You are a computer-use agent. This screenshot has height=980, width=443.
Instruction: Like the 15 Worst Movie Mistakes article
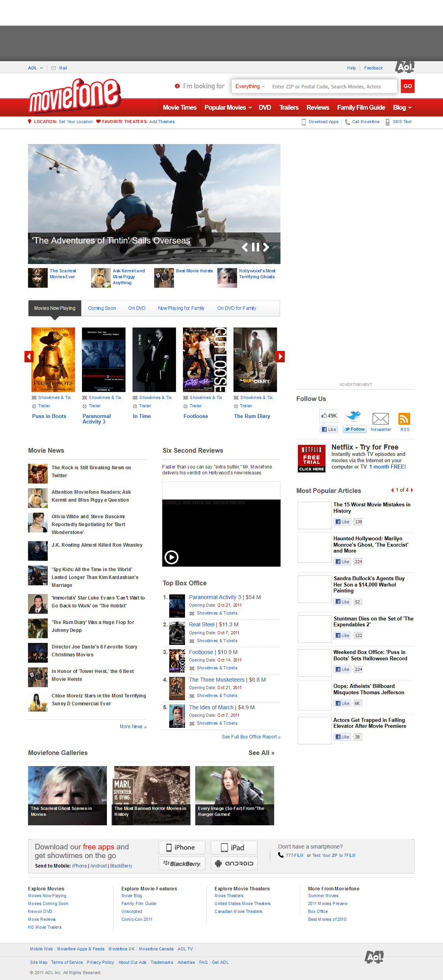pyautogui.click(x=342, y=522)
